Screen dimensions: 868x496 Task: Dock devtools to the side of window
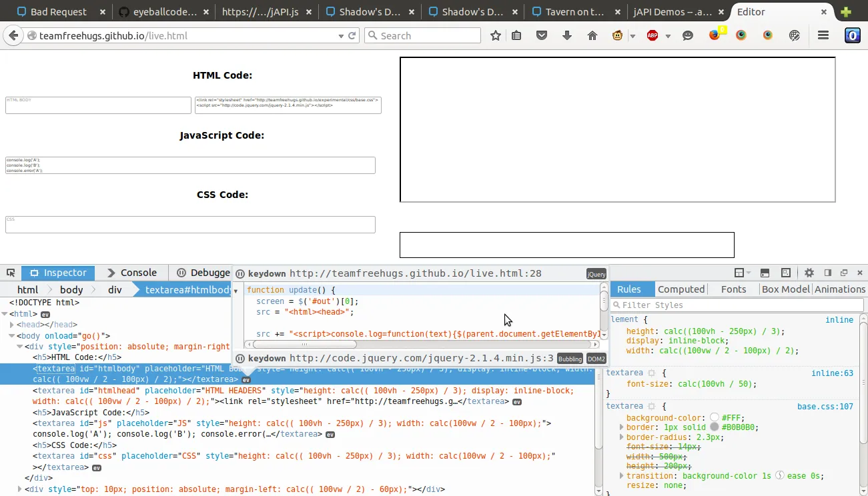(x=828, y=273)
